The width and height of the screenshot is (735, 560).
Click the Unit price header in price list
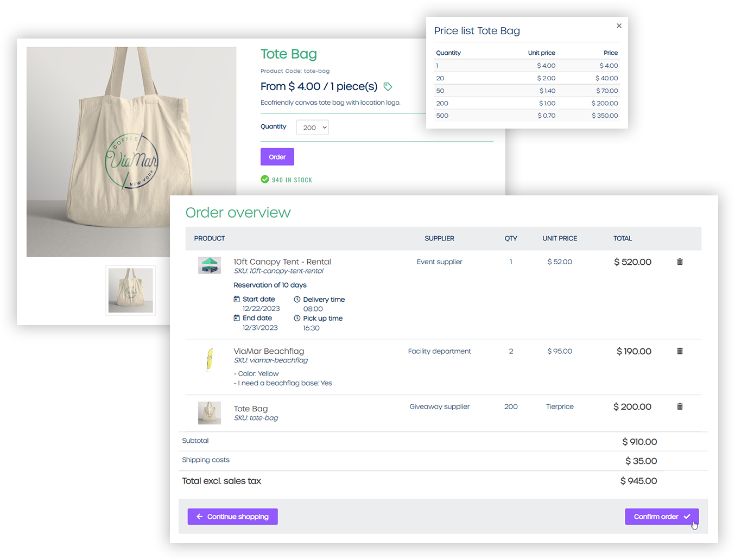coord(542,53)
